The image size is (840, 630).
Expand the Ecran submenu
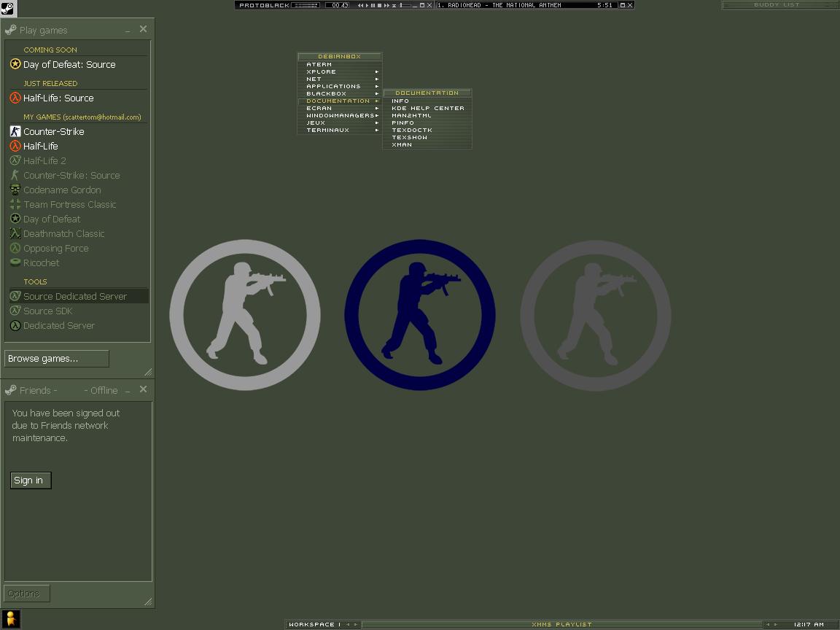(339, 108)
